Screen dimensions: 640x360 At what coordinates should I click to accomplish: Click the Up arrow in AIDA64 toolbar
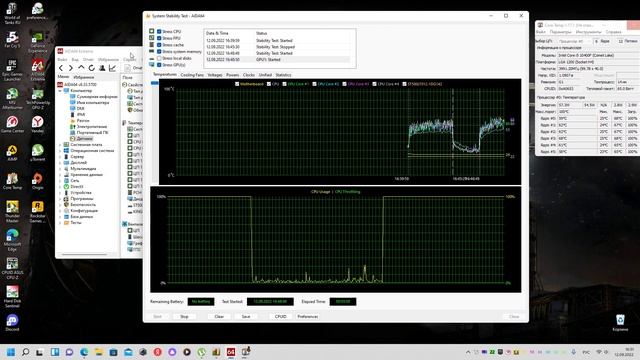tap(81, 68)
